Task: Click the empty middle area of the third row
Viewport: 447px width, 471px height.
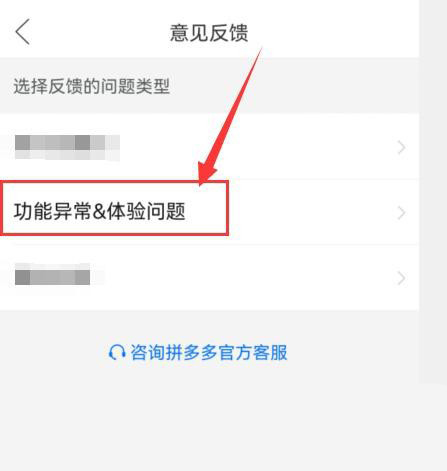Action: click(243, 278)
